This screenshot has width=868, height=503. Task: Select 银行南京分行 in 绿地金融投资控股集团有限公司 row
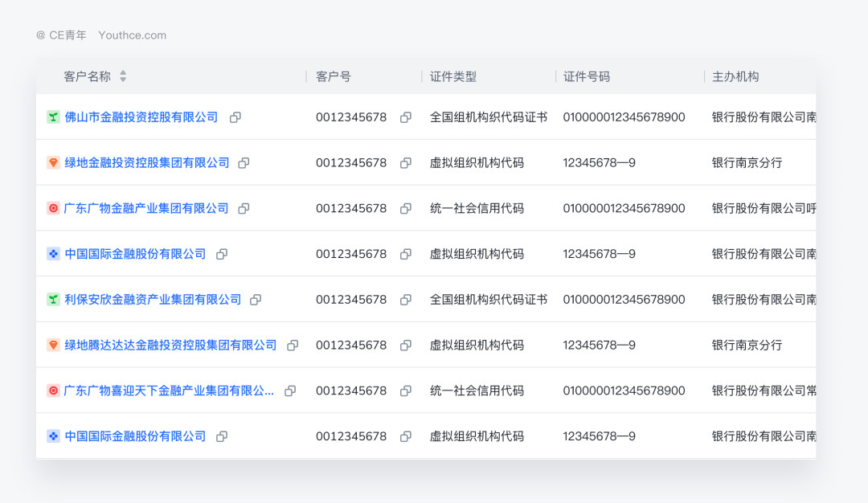747,162
